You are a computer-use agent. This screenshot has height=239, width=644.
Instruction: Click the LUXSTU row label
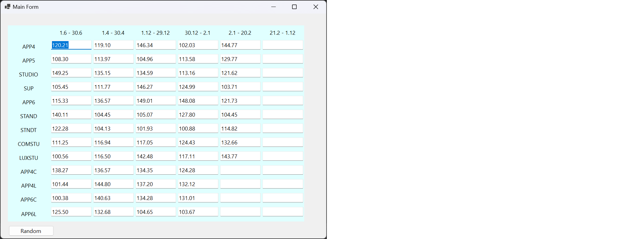29,158
